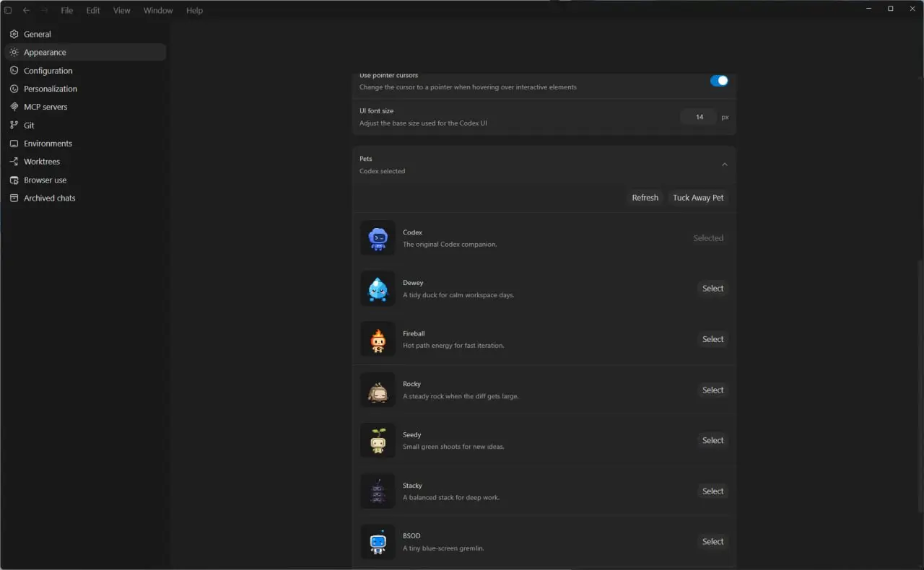Click the Git branch icon in sidebar
924x570 pixels.
(x=14, y=125)
